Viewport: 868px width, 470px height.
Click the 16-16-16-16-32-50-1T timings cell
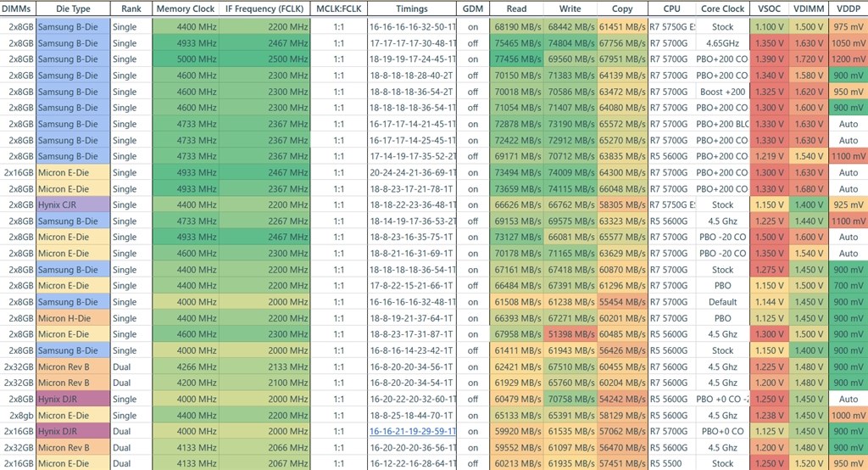412,26
